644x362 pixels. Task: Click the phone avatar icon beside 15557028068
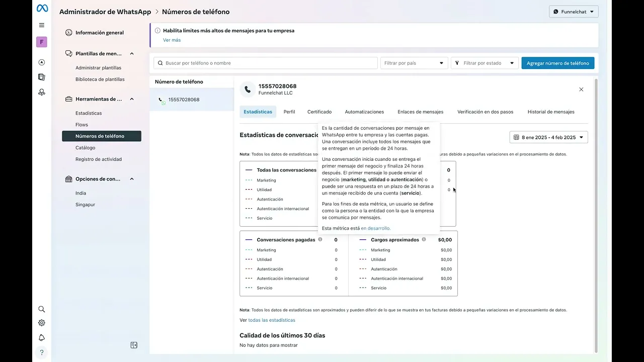pyautogui.click(x=248, y=89)
